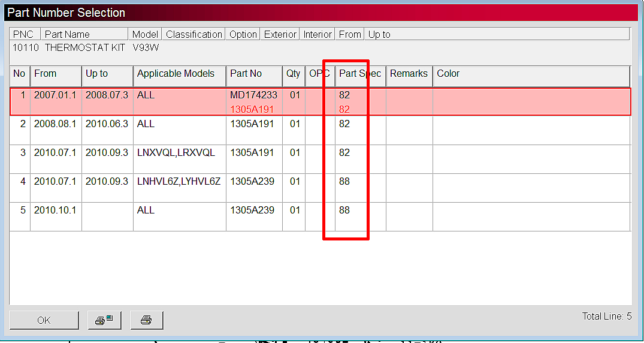This screenshot has height=343, width=644.
Task: Select the row for models LNHVL6Z,LYHVL6Z
Action: pyautogui.click(x=179, y=182)
